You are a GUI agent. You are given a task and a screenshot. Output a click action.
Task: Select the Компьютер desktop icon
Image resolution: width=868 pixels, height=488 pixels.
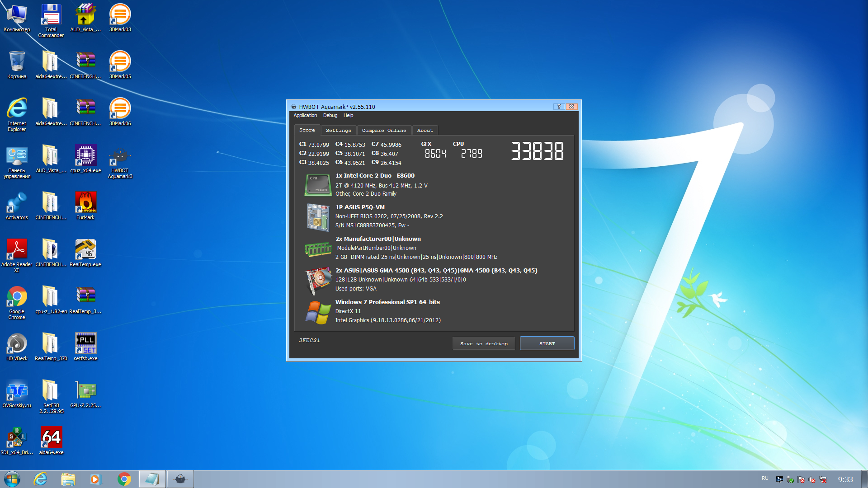pos(17,18)
